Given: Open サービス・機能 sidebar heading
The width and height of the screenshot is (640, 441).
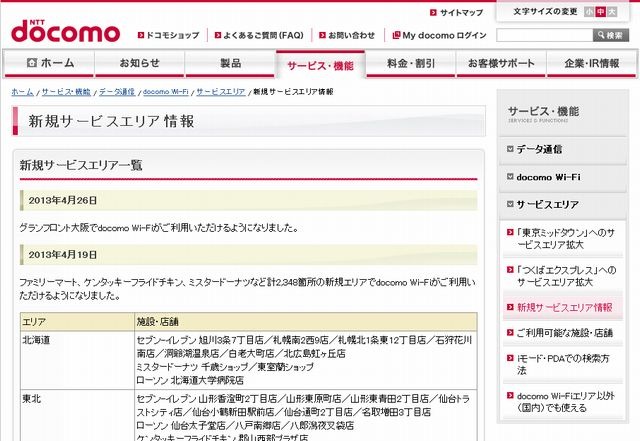Looking at the screenshot, I should (543, 114).
